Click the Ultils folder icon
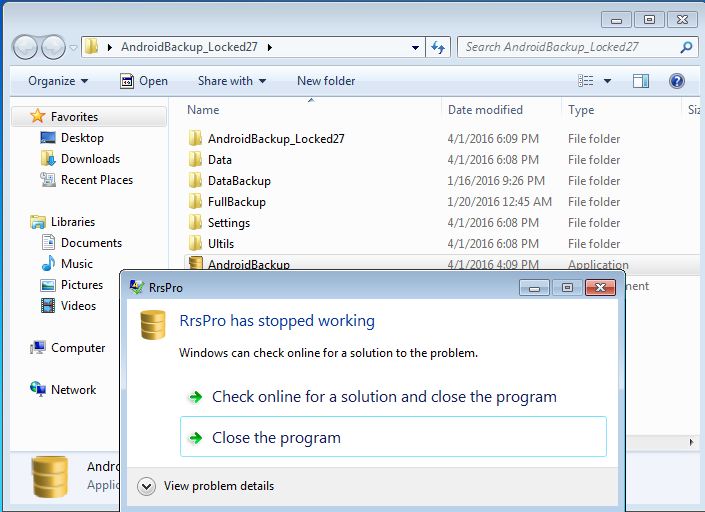The width and height of the screenshot is (705, 512). click(195, 243)
